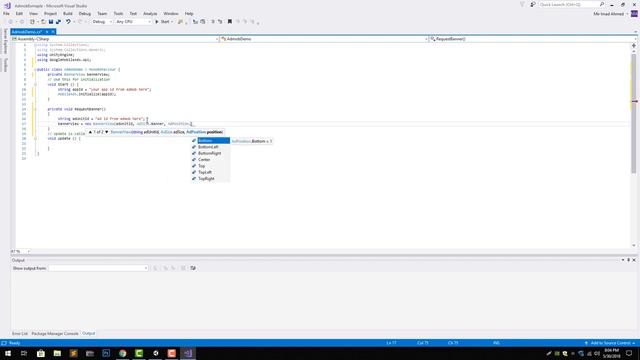Open the RequestBanner member navigation dropdown
The image size is (640, 360).
click(x=532, y=39)
